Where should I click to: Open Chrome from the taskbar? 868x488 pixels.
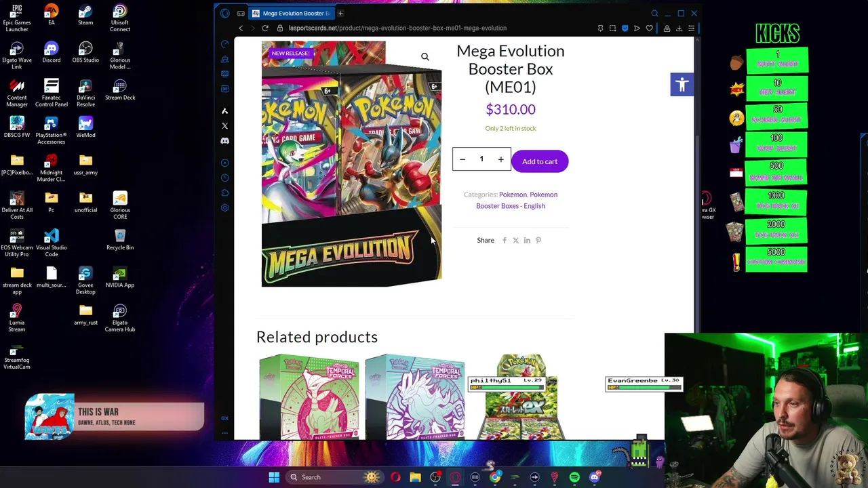coord(495,477)
